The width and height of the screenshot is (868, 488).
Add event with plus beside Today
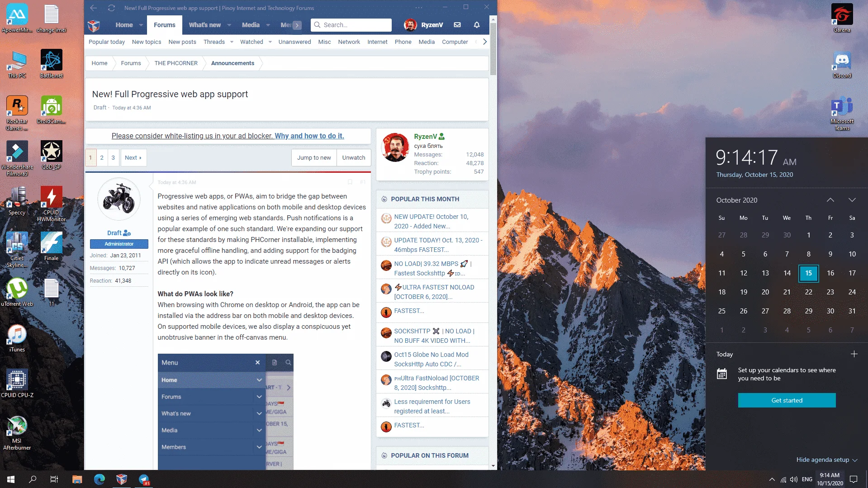point(854,354)
